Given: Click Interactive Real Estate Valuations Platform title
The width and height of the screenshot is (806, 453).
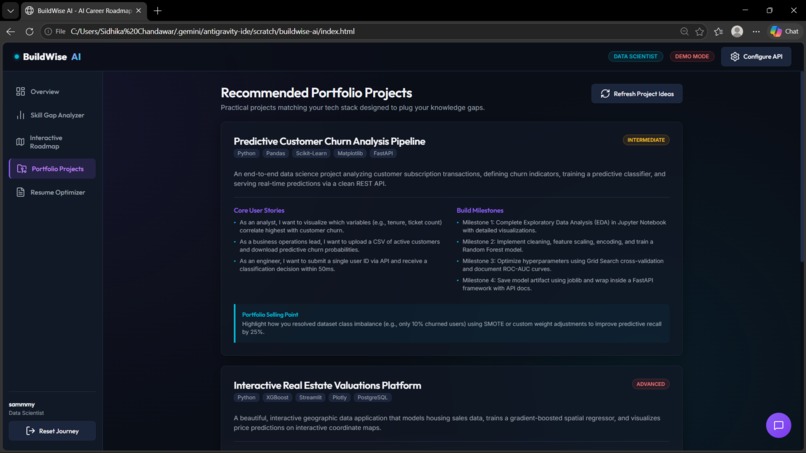Looking at the screenshot, I should [x=327, y=386].
